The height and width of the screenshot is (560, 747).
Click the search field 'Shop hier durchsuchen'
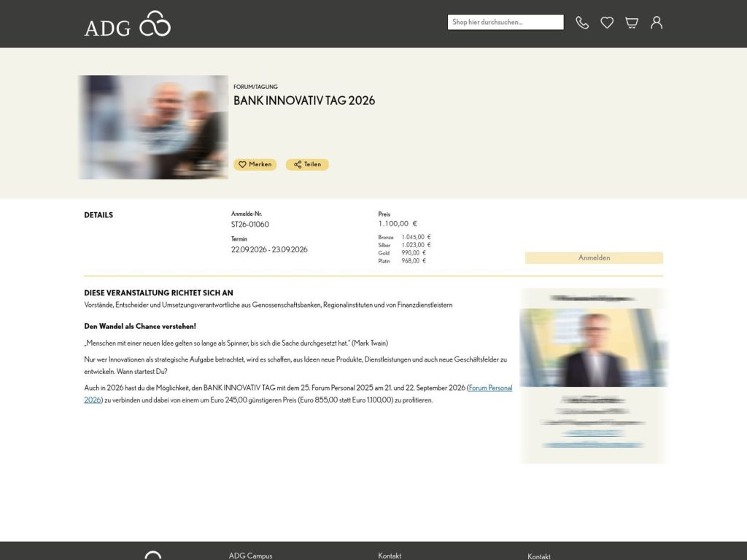click(x=505, y=22)
